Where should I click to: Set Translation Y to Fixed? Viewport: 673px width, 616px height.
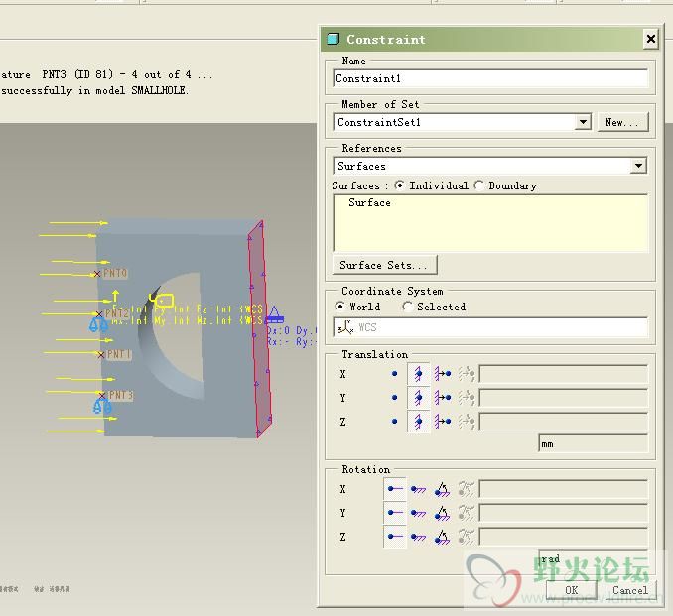[x=418, y=398]
